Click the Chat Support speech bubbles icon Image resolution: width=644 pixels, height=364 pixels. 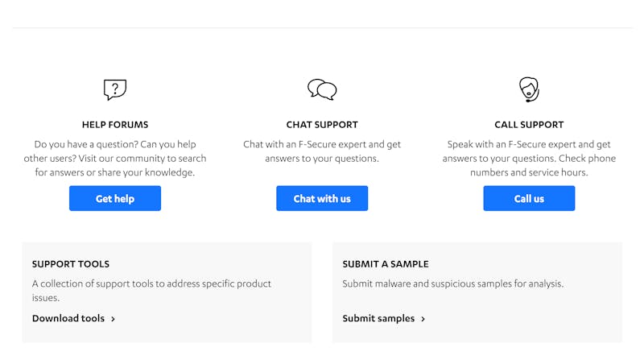coord(322,89)
